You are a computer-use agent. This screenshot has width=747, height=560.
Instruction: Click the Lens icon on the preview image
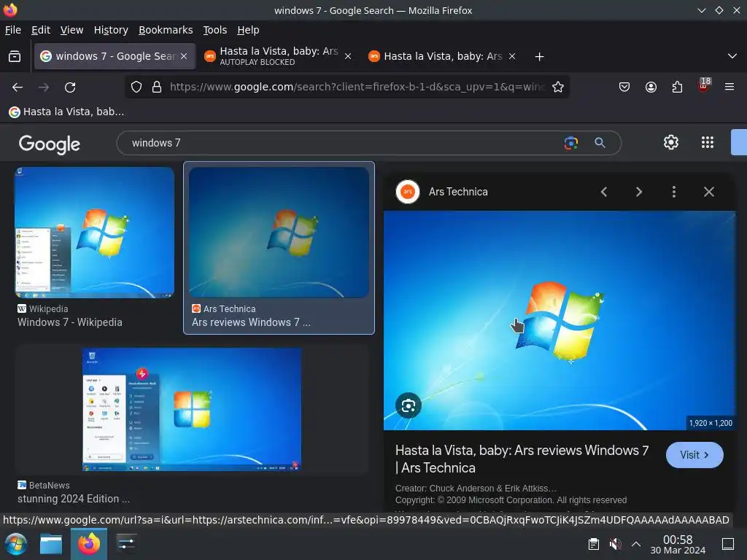[409, 405]
